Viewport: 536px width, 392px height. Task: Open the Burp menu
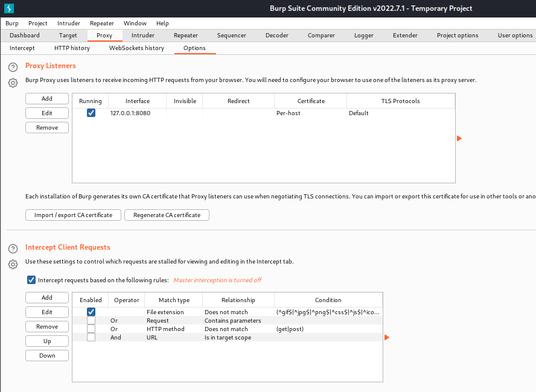pos(12,24)
